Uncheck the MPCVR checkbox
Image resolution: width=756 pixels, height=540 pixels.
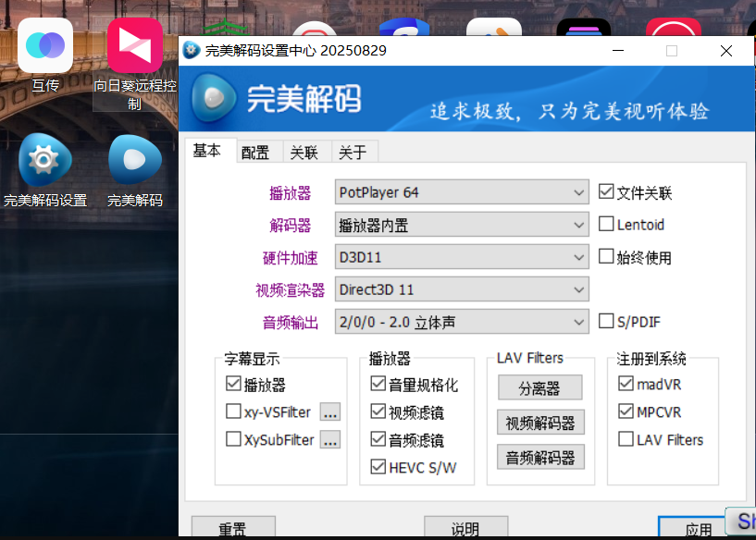(626, 411)
